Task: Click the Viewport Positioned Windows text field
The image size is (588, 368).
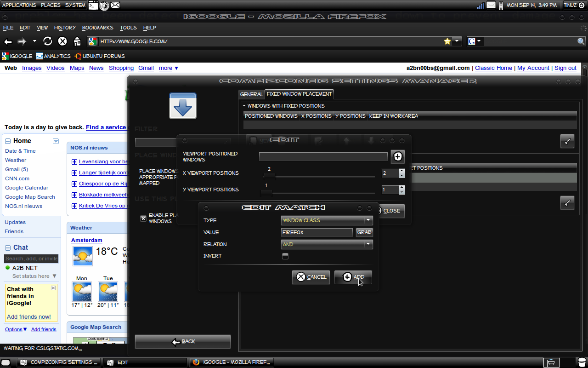Action: pos(323,157)
